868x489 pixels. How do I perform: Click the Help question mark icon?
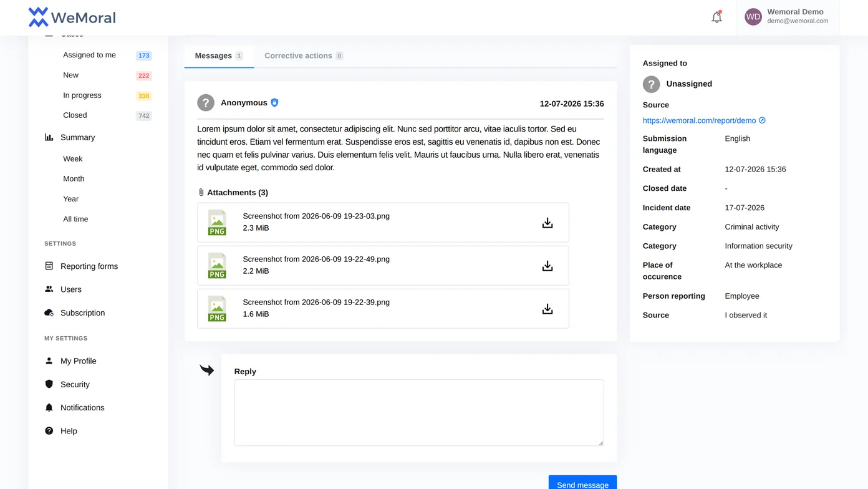49,431
